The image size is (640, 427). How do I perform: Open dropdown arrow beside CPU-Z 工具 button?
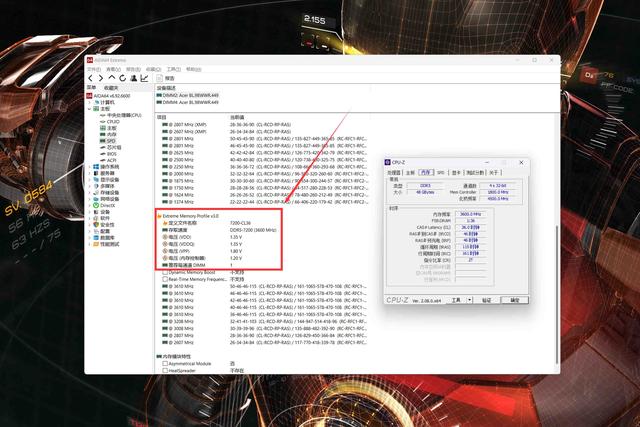[x=469, y=300]
